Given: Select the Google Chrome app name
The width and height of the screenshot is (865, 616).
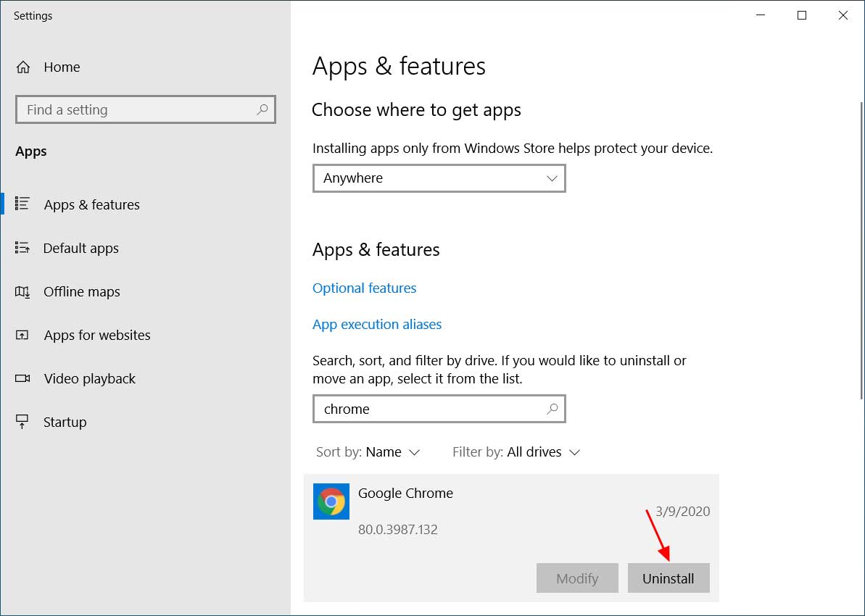Looking at the screenshot, I should click(x=405, y=493).
